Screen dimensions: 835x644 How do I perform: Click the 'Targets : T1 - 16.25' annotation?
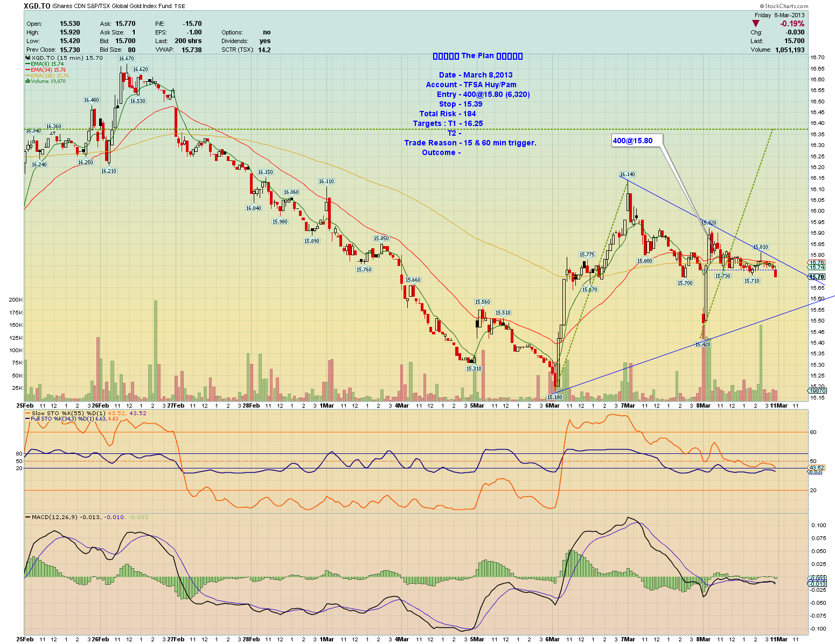click(448, 123)
